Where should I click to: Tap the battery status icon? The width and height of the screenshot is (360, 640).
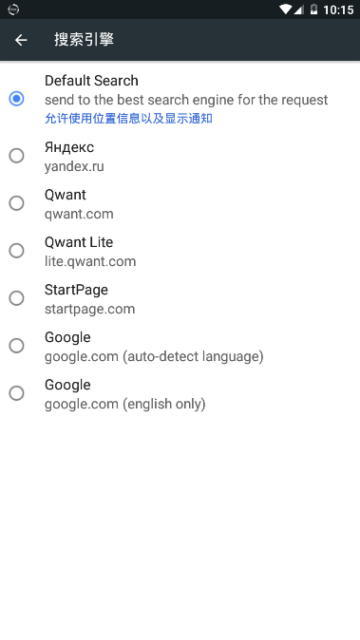pyautogui.click(x=313, y=9)
